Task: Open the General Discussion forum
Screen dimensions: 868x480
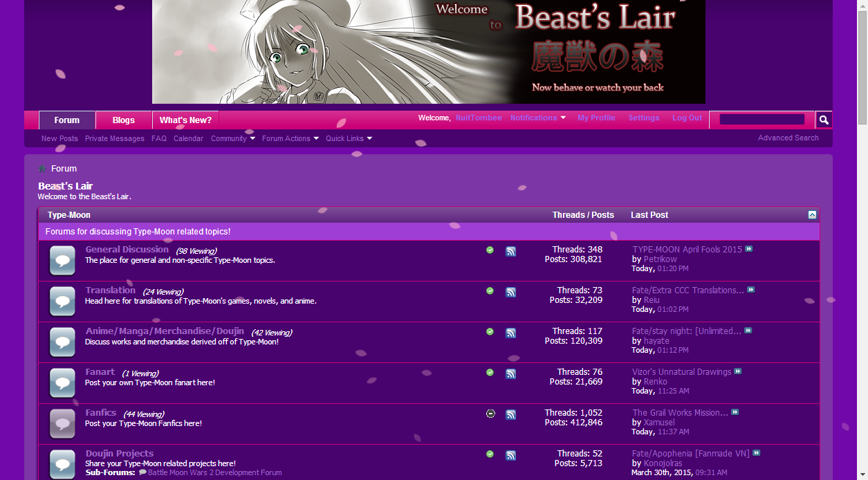Action: point(127,249)
